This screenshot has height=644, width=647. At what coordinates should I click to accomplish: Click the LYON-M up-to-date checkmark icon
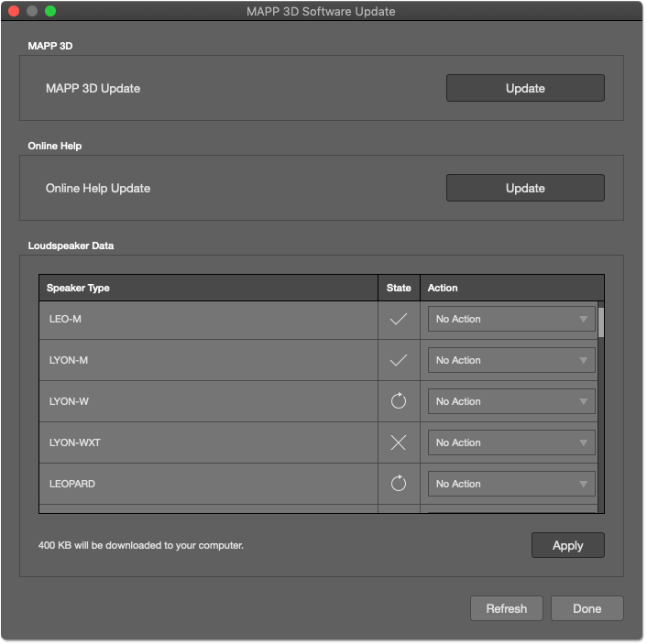[399, 360]
